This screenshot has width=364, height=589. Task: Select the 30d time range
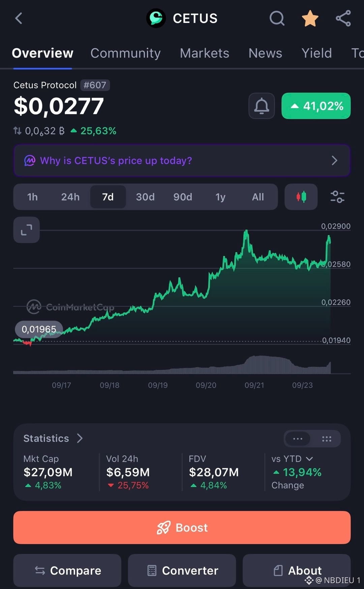tap(145, 197)
